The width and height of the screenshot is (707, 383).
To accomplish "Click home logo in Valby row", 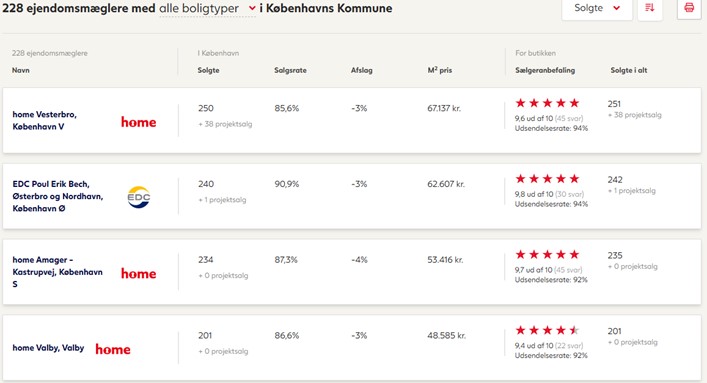I will (113, 350).
